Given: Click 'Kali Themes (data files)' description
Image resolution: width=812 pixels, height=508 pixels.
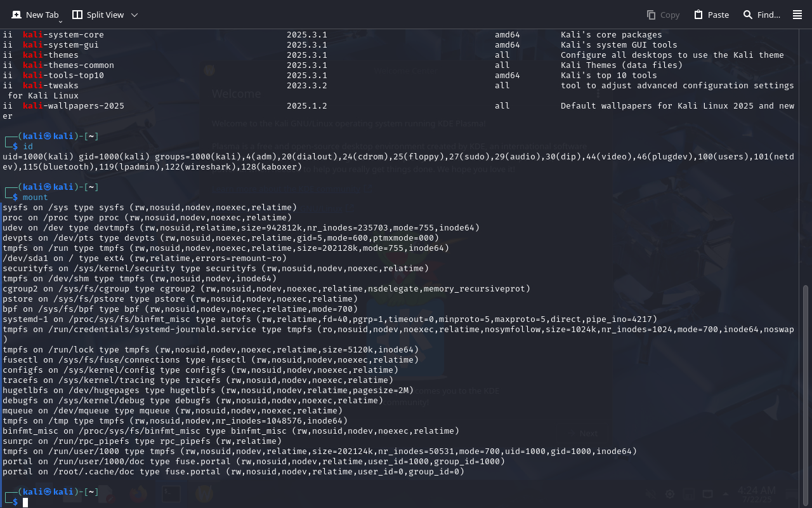Looking at the screenshot, I should coord(622,65).
